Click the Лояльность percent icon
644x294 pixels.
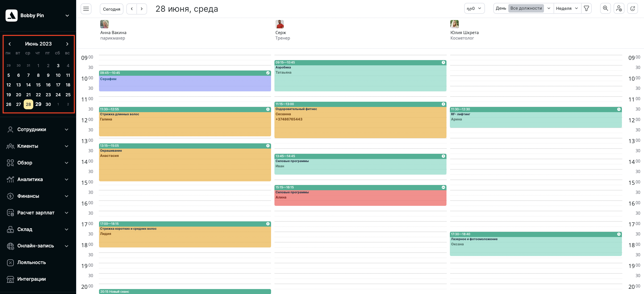tap(10, 263)
